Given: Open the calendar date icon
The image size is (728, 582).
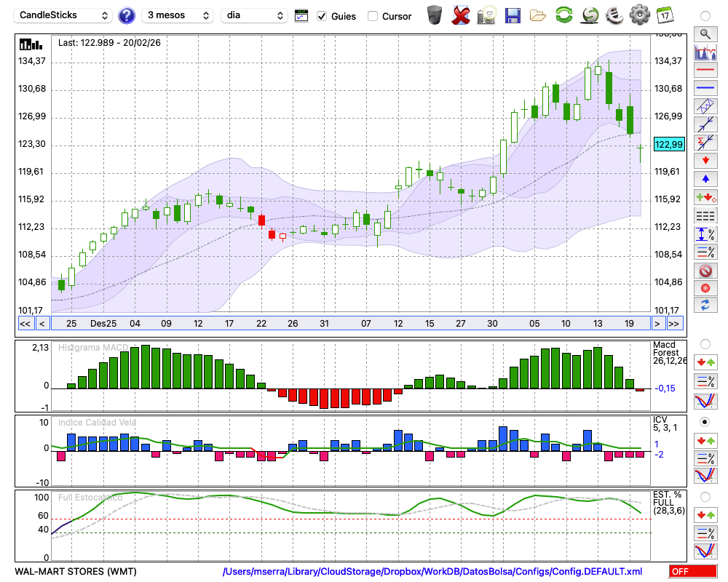Looking at the screenshot, I should 665,15.
